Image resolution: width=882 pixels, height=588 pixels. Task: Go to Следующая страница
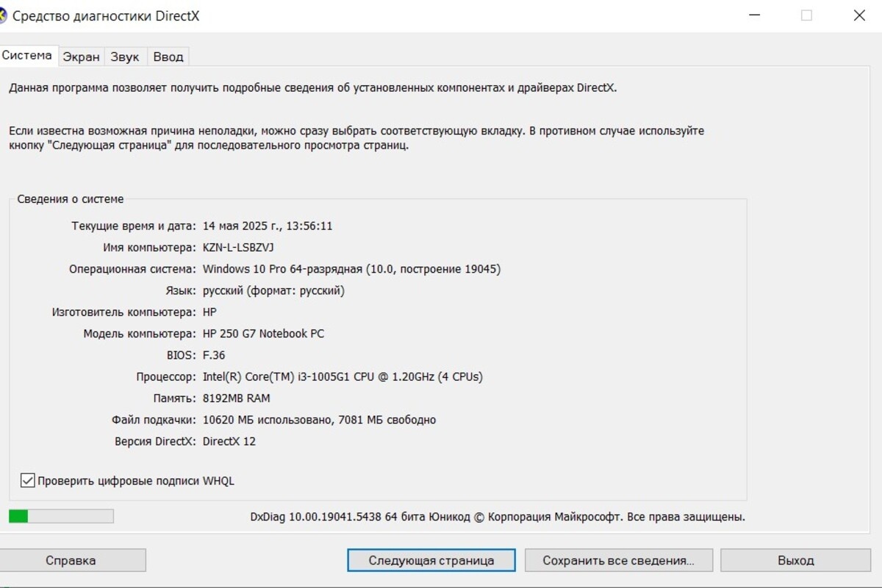click(431, 560)
